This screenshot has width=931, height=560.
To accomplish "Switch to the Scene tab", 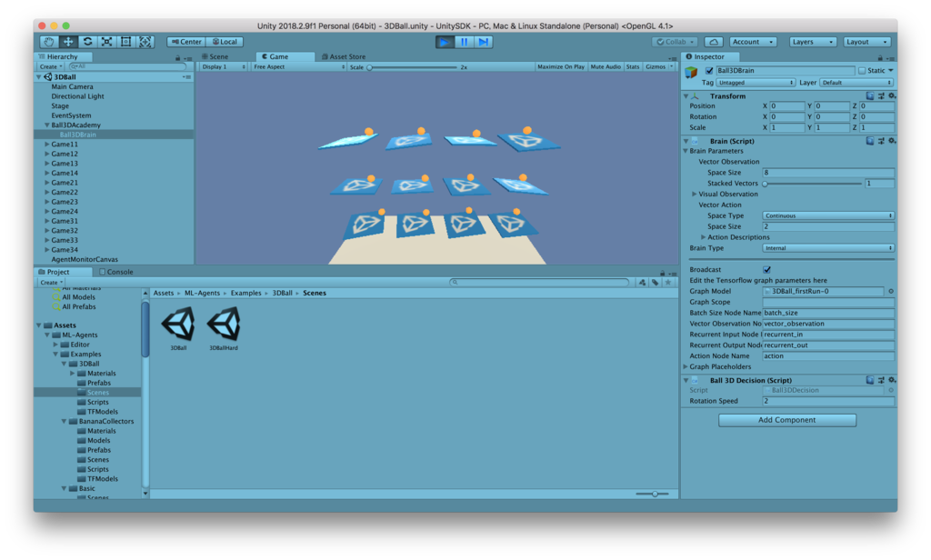I will tap(215, 56).
